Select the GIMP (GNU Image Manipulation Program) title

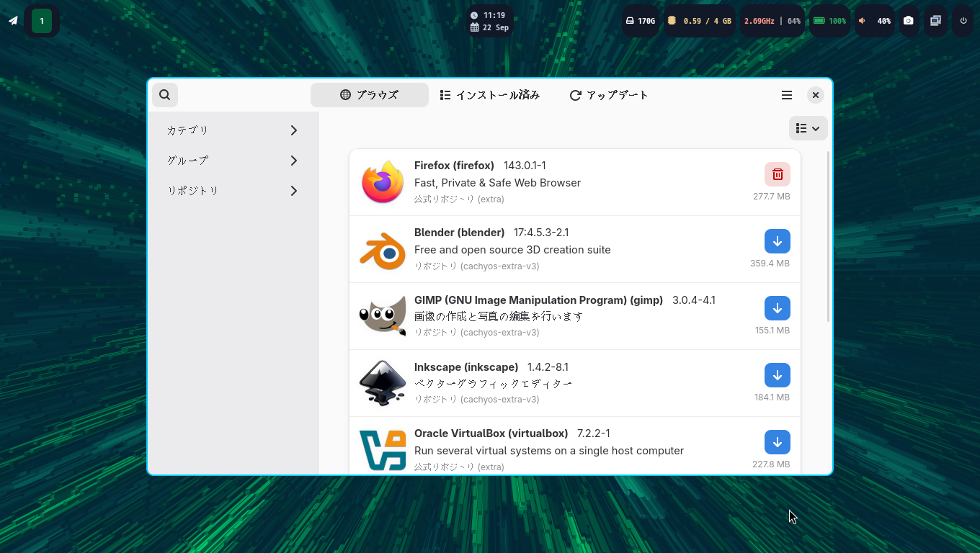pos(538,300)
